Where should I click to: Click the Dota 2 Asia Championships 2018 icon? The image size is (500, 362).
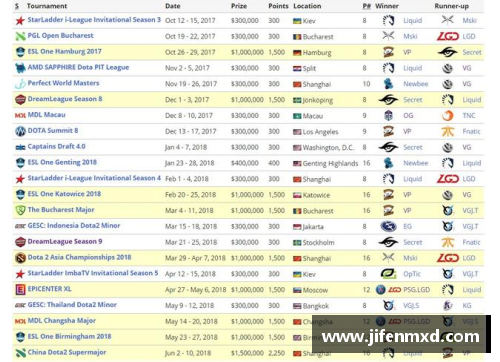(x=20, y=258)
